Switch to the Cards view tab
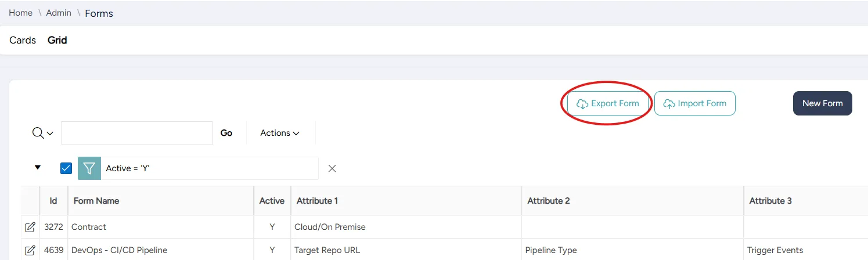Viewport: 868px width, 260px height. 23,40
